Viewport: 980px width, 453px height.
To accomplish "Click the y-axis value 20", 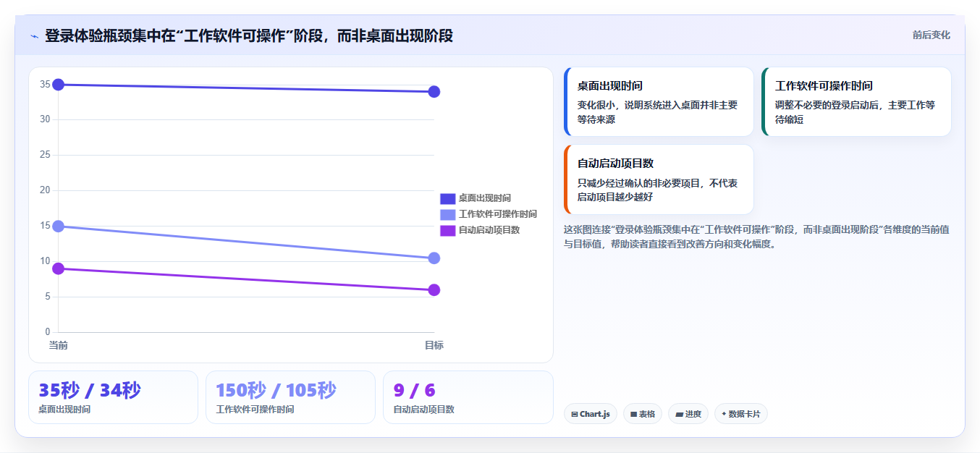I will coord(45,190).
